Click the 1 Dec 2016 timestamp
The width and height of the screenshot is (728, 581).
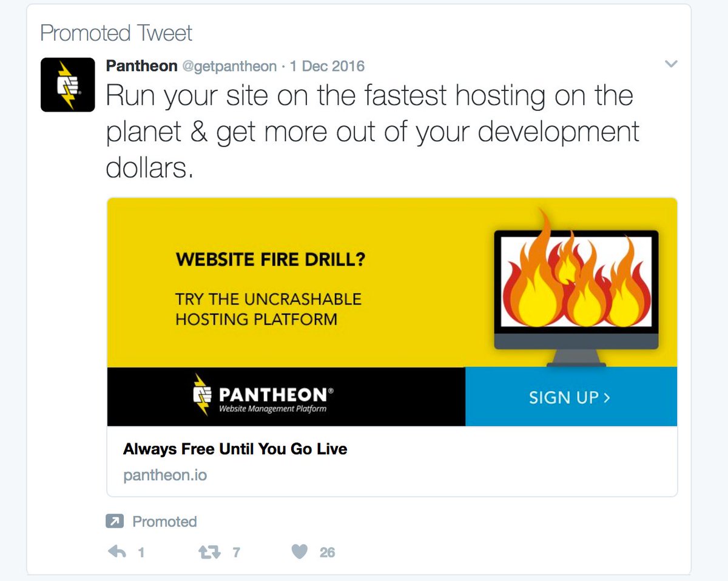327,65
